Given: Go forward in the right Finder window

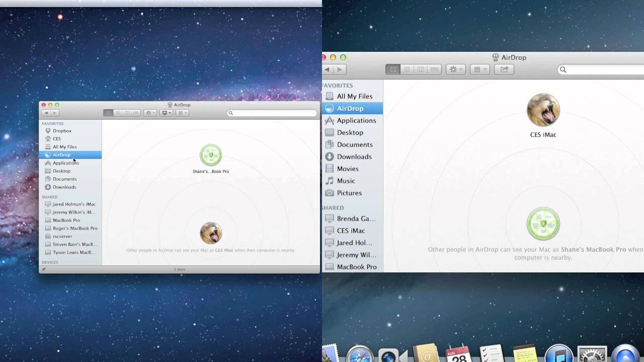Looking at the screenshot, I should point(340,69).
